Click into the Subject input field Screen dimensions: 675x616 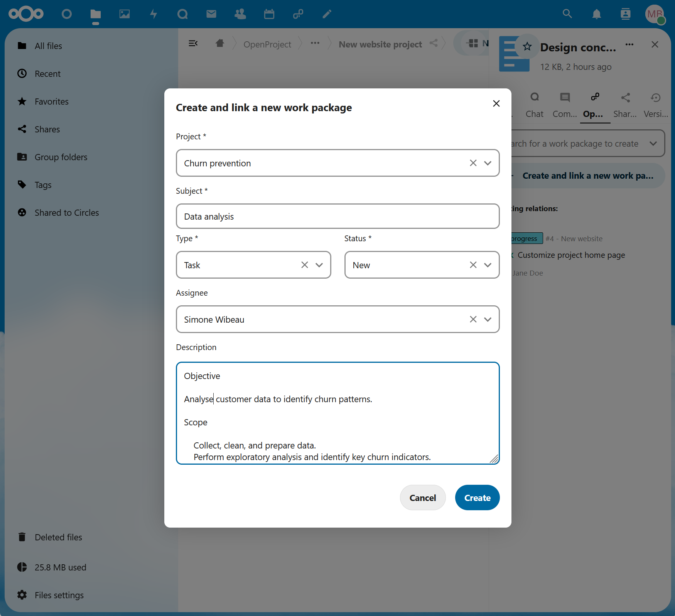tap(337, 216)
